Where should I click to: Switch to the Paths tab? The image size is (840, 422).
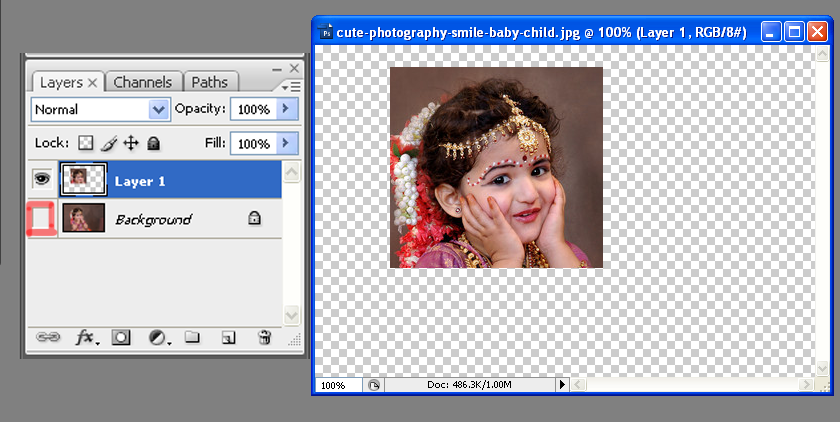pos(209,82)
